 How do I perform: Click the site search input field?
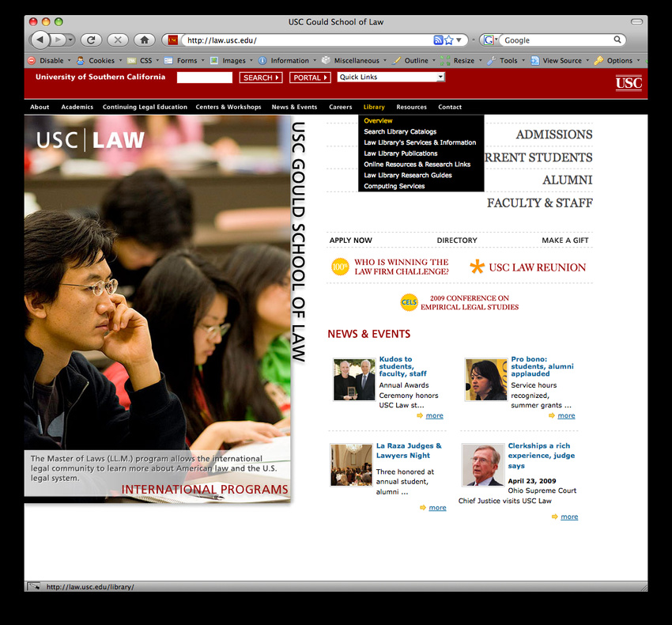(205, 78)
